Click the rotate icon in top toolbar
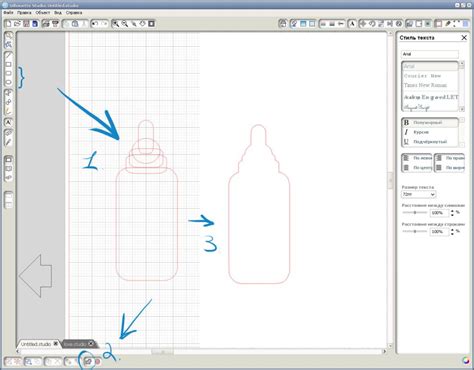The height and width of the screenshot is (370, 474). tap(372, 24)
